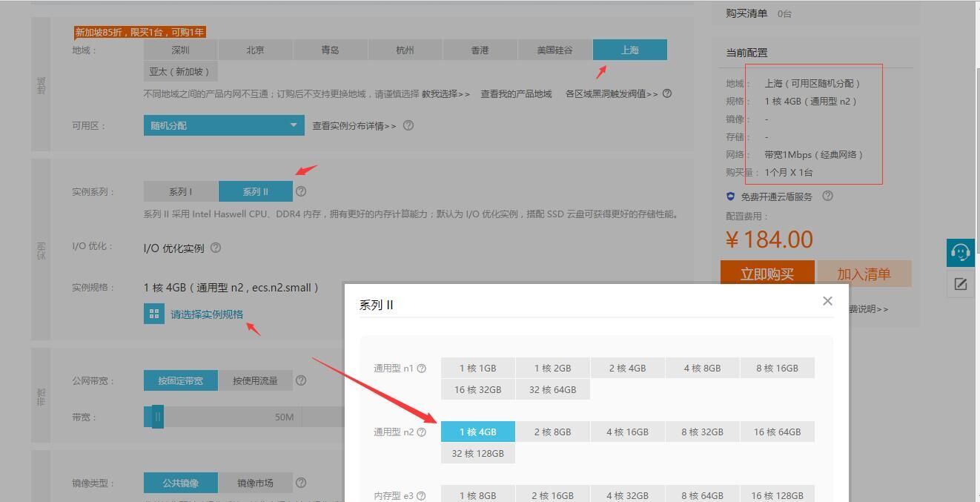Click the feedback edit icon
The height and width of the screenshot is (502, 980).
pos(961,284)
